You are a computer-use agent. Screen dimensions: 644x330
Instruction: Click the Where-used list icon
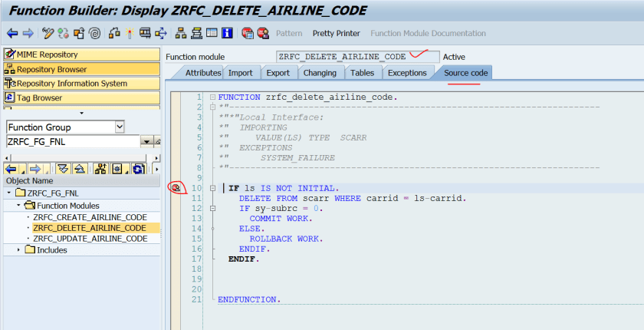tap(160, 33)
